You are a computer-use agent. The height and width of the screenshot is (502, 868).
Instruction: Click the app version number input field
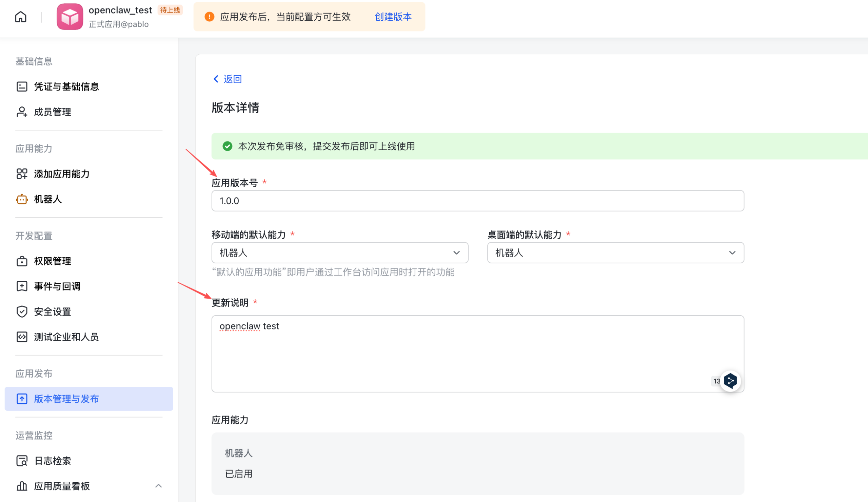[477, 201]
